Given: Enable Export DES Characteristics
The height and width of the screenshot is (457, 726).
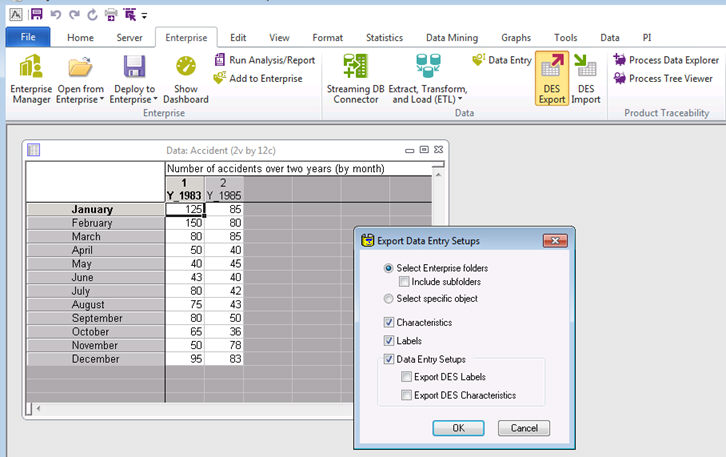Looking at the screenshot, I should pos(406,395).
